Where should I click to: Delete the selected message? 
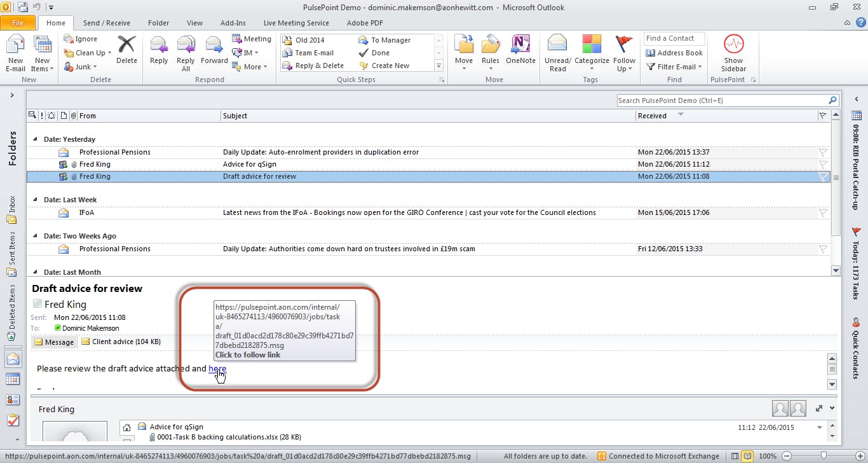(x=126, y=50)
